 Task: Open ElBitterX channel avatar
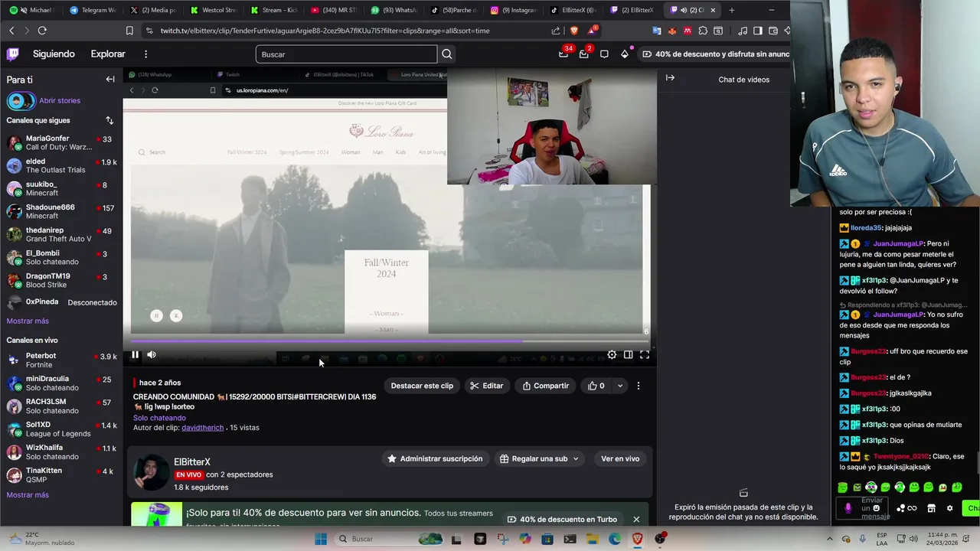pos(151,472)
